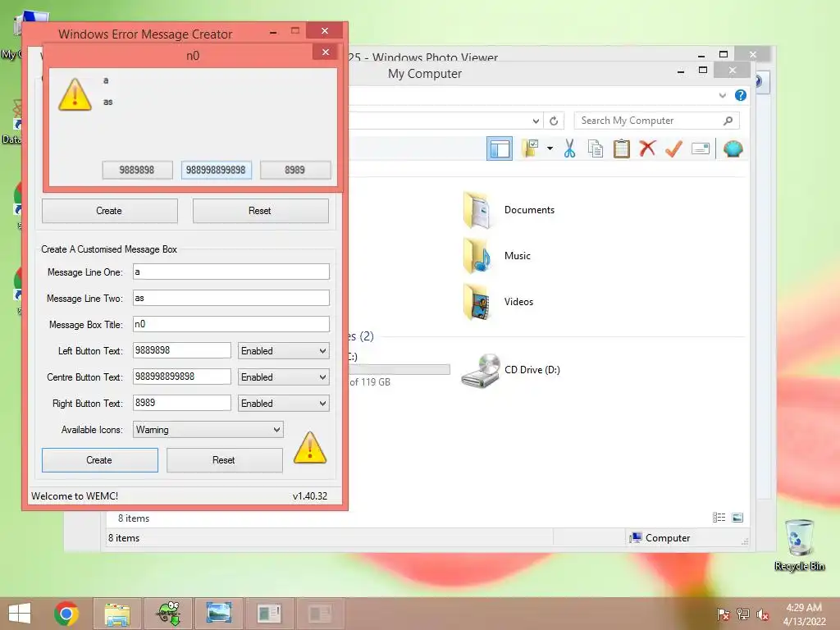This screenshot has height=630, width=840.
Task: Click the 8989 button in n0 dialog
Action: click(x=295, y=170)
